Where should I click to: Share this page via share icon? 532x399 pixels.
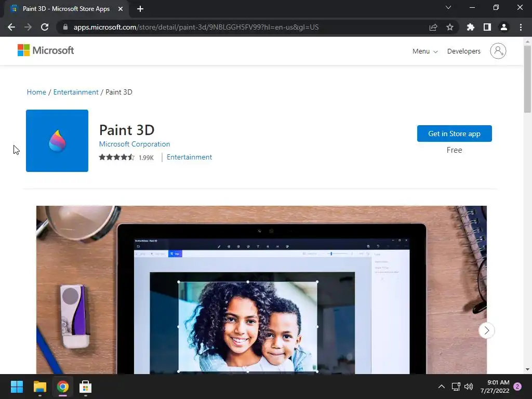[x=433, y=27]
